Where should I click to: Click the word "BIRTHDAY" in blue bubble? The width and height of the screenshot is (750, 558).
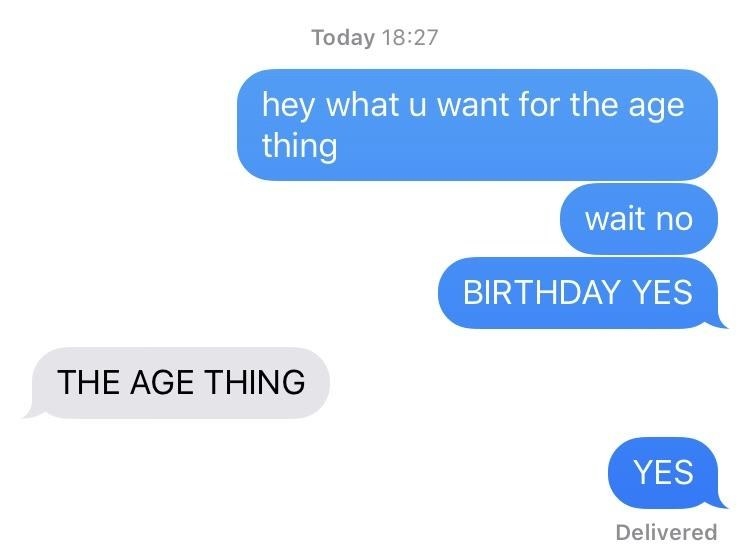tap(540, 292)
